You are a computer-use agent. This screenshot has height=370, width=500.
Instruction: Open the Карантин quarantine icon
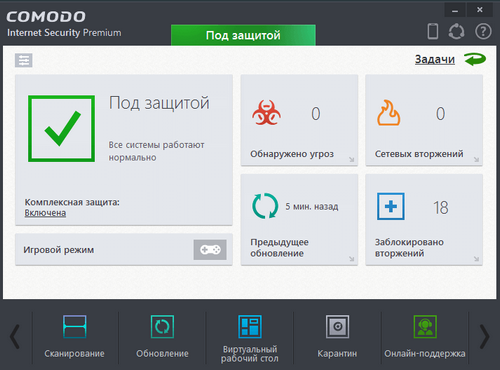[x=337, y=327]
